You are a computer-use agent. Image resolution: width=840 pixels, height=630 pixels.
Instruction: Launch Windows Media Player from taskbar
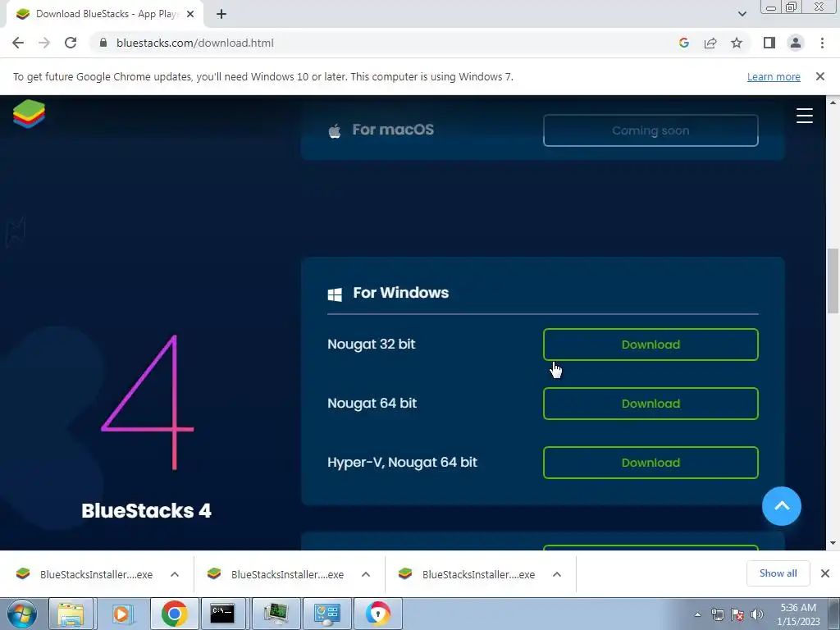[x=121, y=614]
